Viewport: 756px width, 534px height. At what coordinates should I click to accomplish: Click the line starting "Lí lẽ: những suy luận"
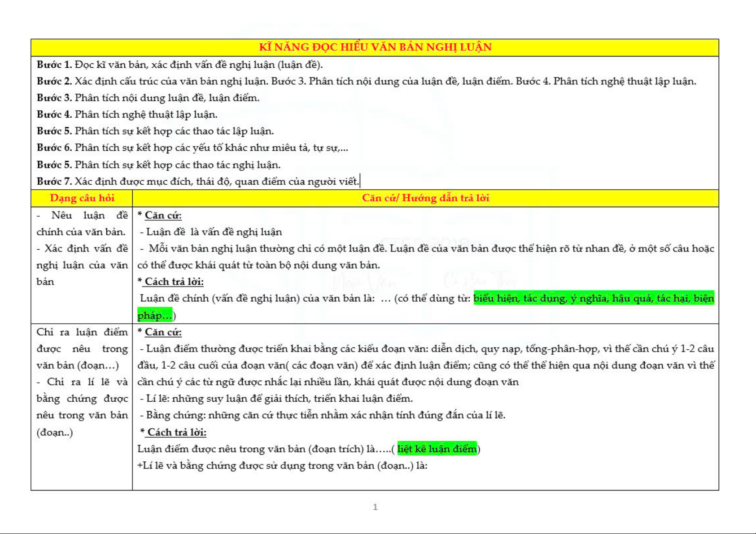pos(276,399)
